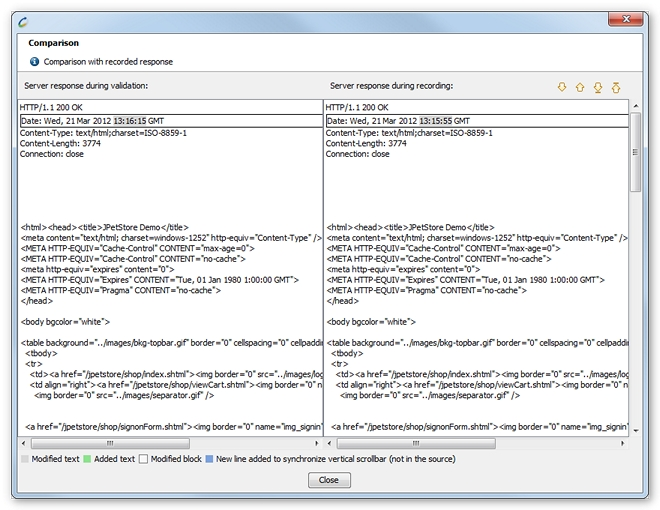Image resolution: width=660 pixels, height=510 pixels.
Task: Click the vertical scrollbar up arrow
Action: click(x=635, y=106)
